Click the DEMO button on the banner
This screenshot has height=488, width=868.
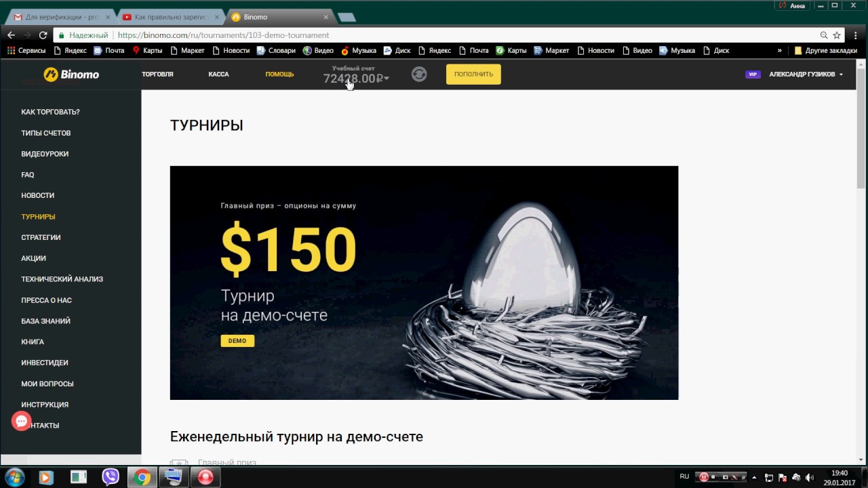237,340
